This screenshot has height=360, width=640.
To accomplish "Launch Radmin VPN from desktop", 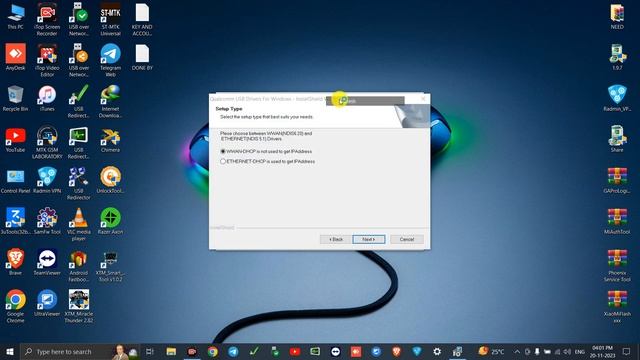I will point(47,181).
